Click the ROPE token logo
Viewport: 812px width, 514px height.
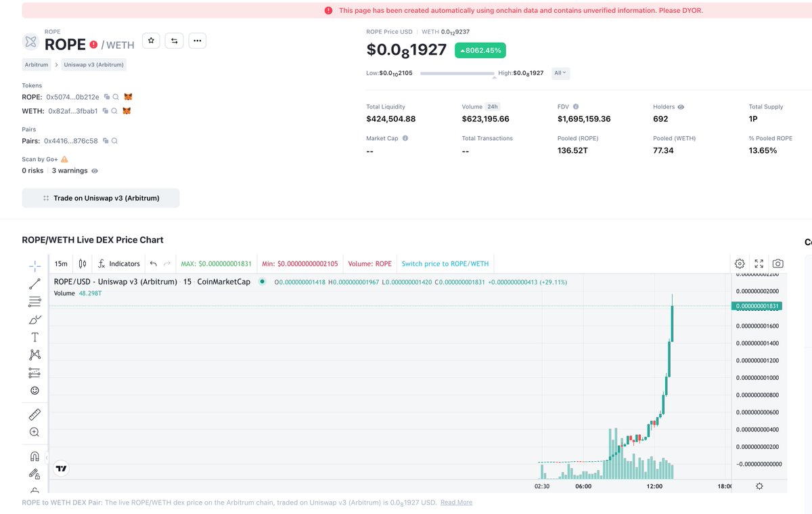tap(30, 41)
